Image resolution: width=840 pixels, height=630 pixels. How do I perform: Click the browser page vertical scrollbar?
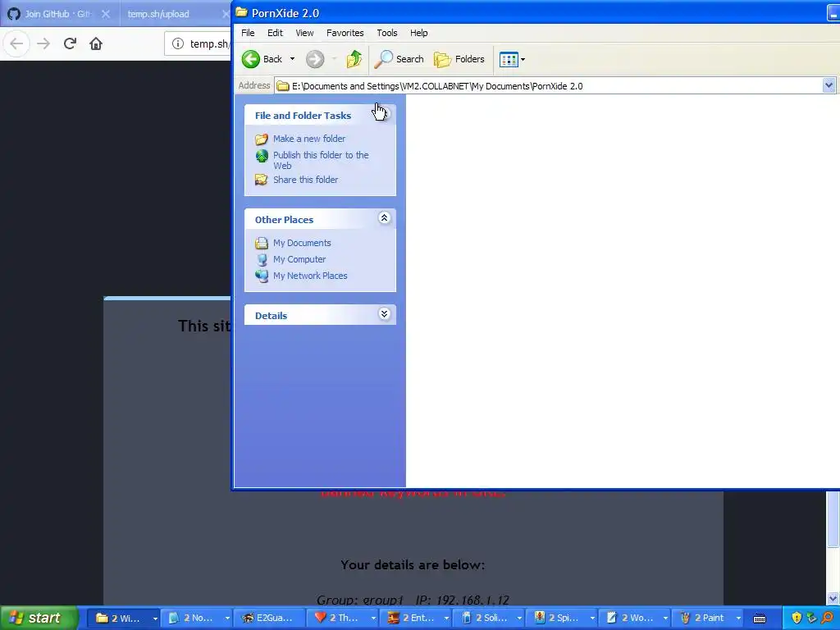(x=833, y=519)
